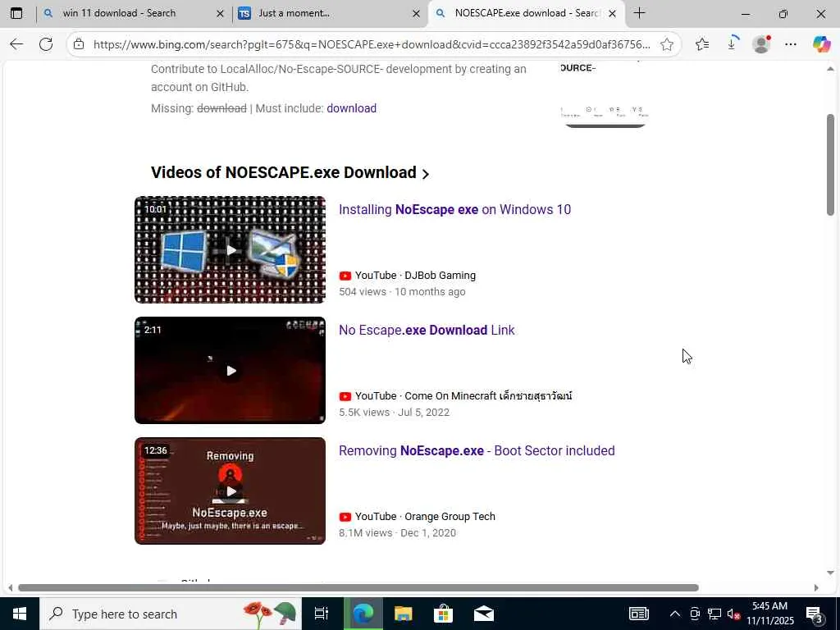Click the address bar URL field
This screenshot has width=840, height=630.
pyautogui.click(x=372, y=44)
